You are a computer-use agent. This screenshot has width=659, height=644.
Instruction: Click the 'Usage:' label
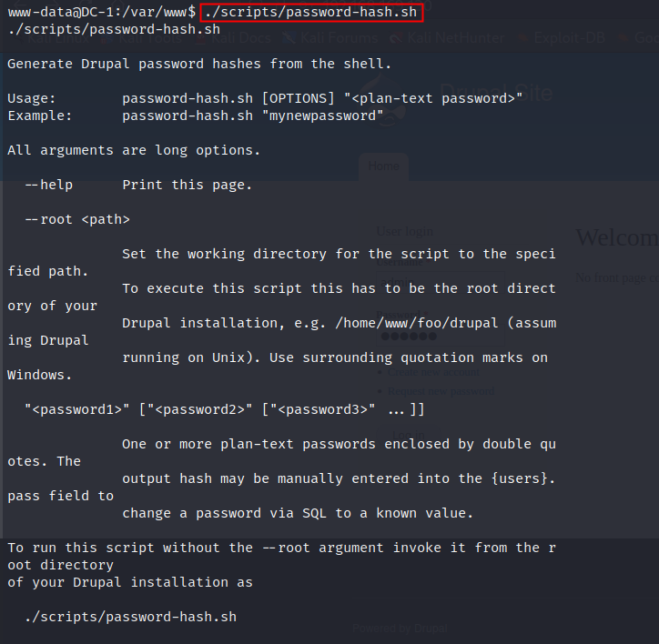click(x=32, y=99)
